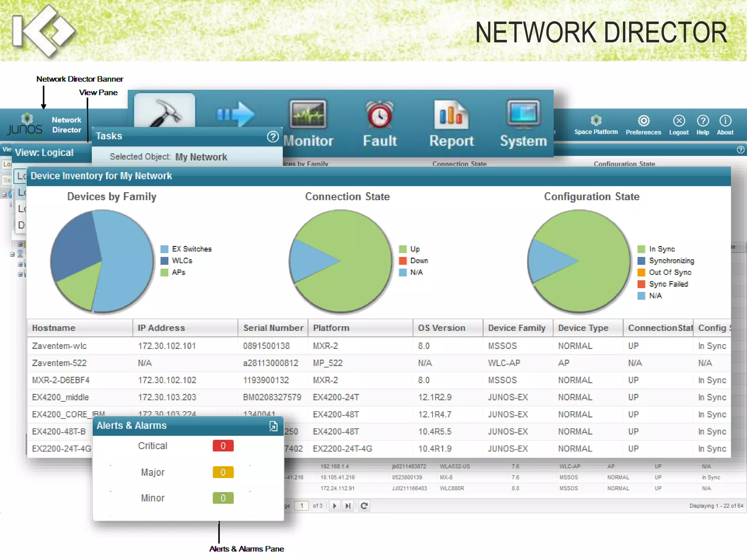747x560 pixels.
Task: Click the System mode label
Action: (523, 141)
